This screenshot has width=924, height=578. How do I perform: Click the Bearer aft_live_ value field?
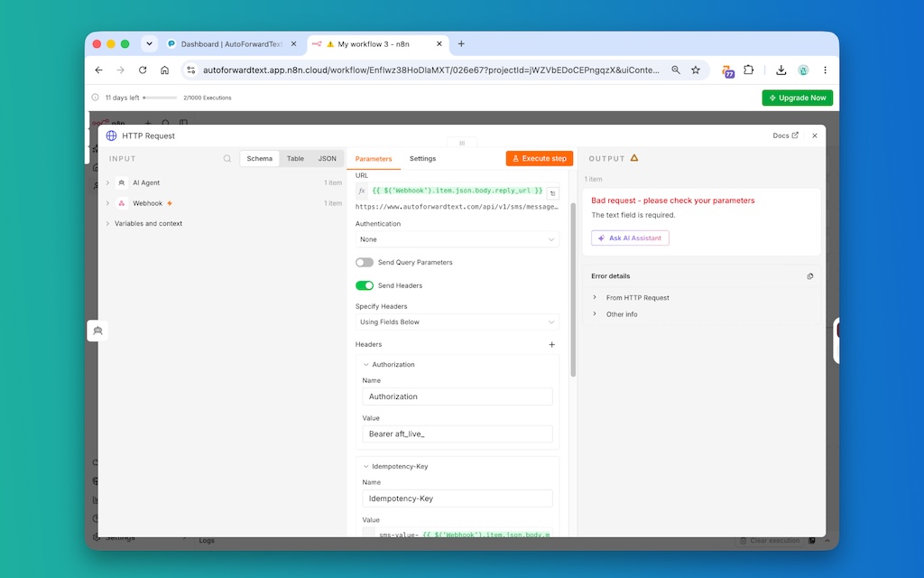coord(457,434)
